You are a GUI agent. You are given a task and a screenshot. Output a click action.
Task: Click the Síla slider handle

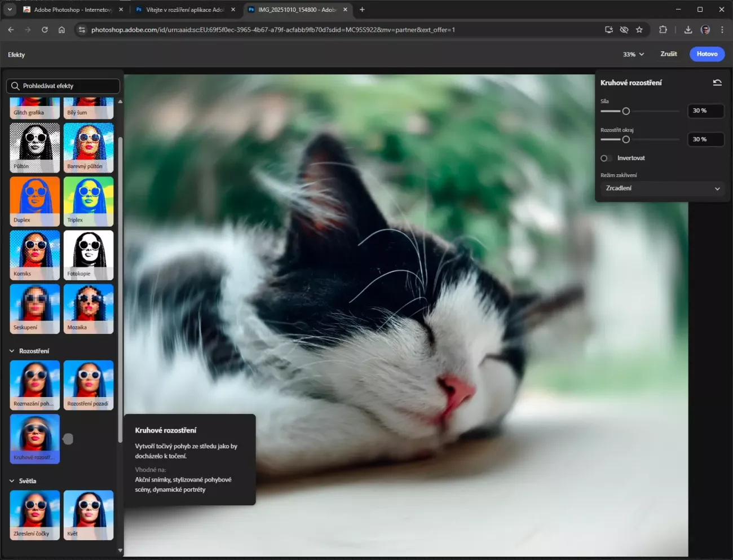pos(626,111)
